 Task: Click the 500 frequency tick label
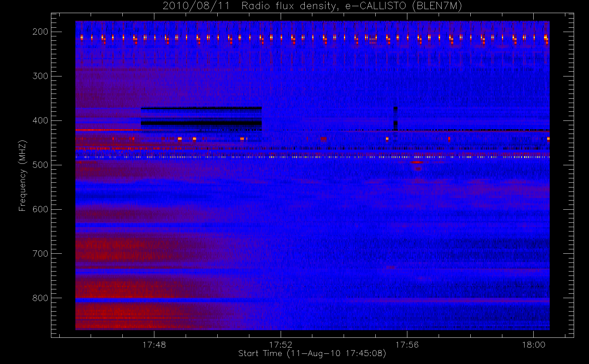tap(40, 165)
